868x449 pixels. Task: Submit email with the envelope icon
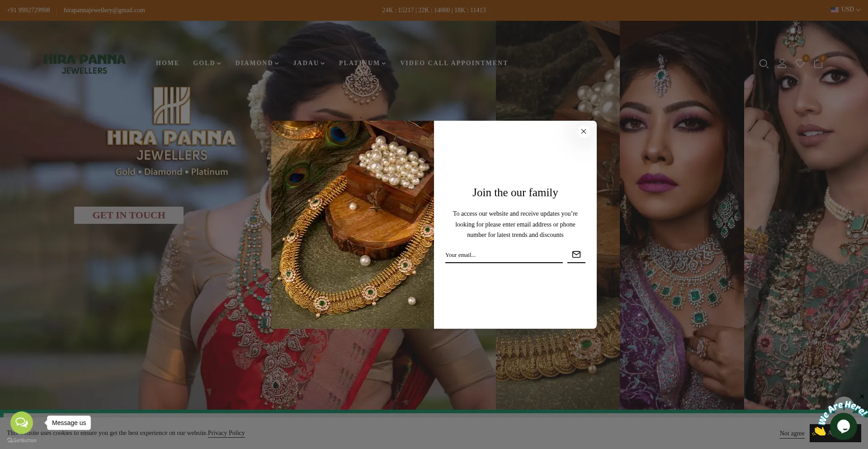[576, 255]
